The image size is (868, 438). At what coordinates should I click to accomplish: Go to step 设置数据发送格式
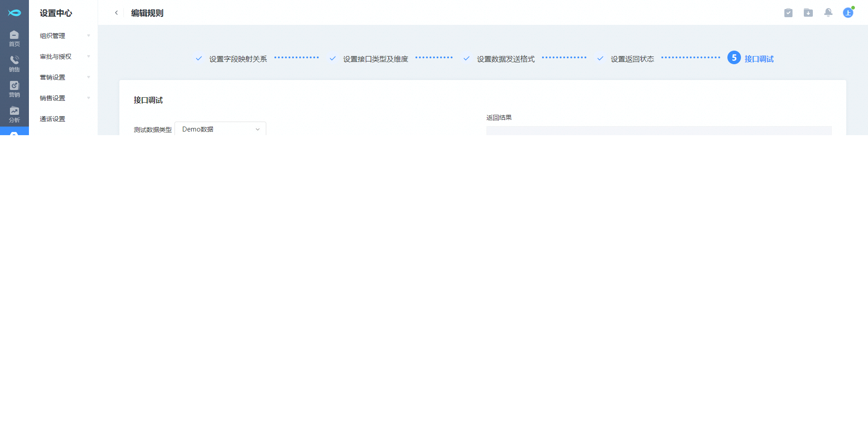click(x=505, y=59)
